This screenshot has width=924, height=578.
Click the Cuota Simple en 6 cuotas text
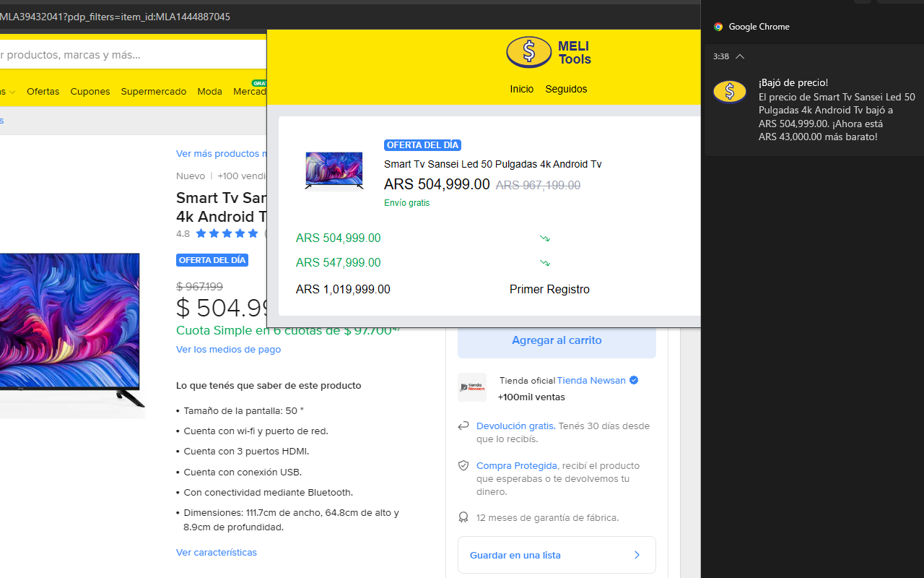coord(288,330)
